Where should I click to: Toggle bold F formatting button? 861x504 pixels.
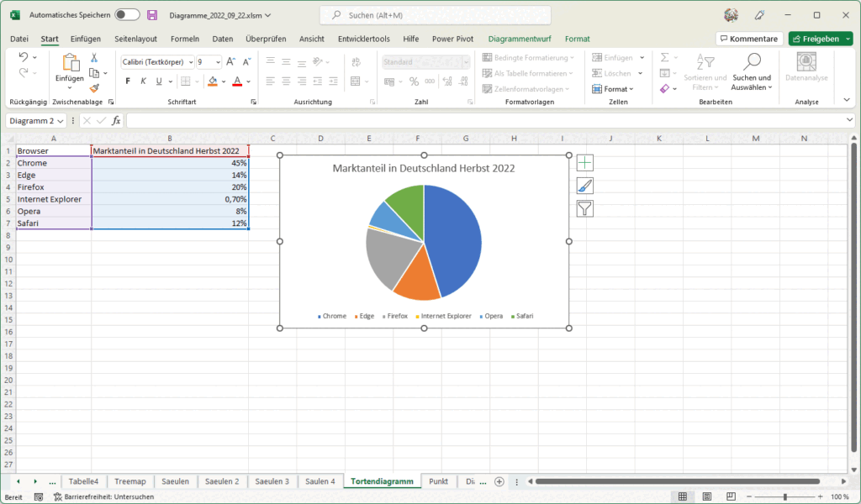tap(128, 81)
